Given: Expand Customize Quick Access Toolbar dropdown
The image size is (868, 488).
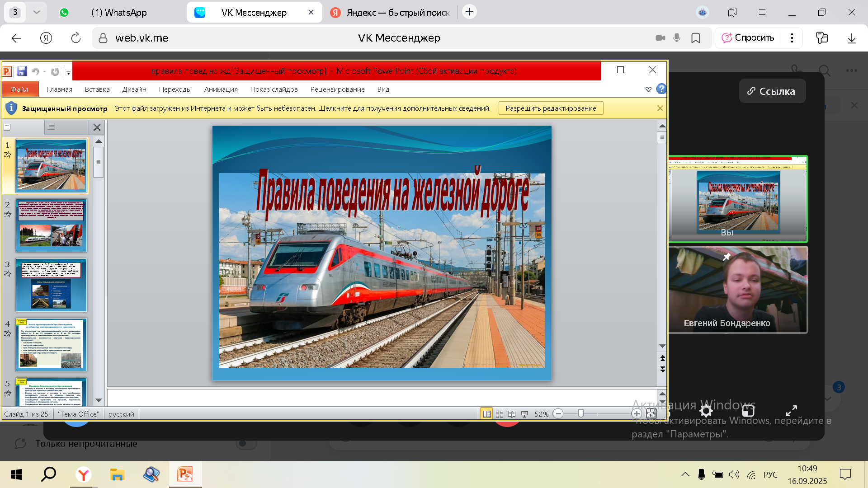Looking at the screenshot, I should (x=68, y=72).
